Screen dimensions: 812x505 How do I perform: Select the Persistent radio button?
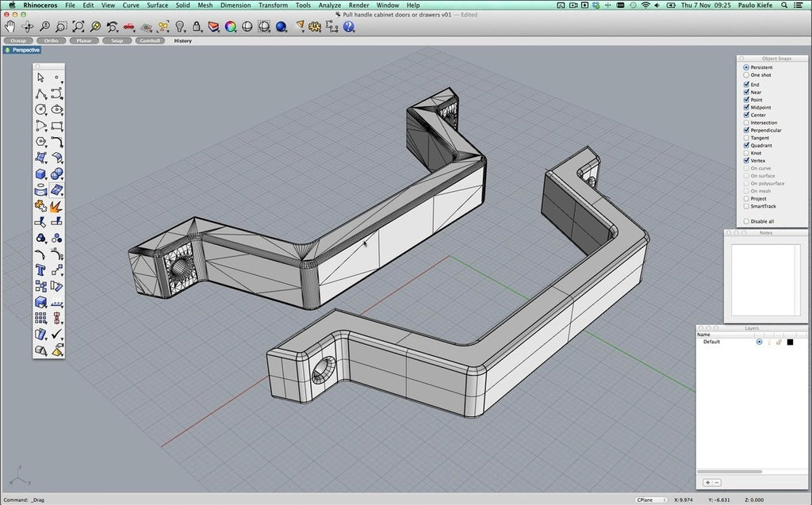(x=746, y=67)
